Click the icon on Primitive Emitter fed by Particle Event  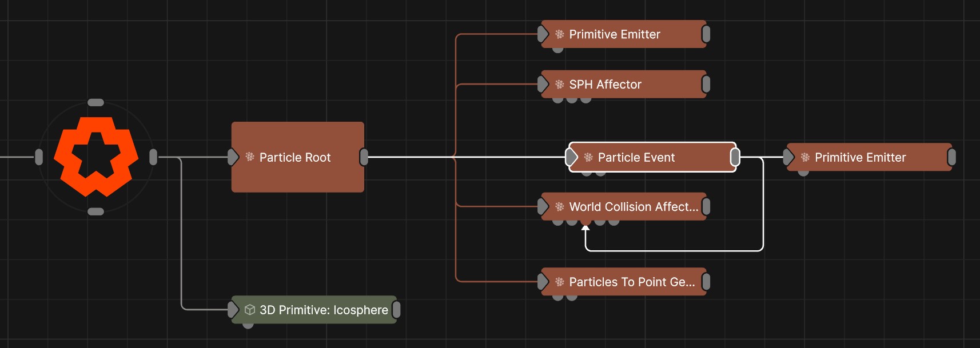(x=805, y=157)
